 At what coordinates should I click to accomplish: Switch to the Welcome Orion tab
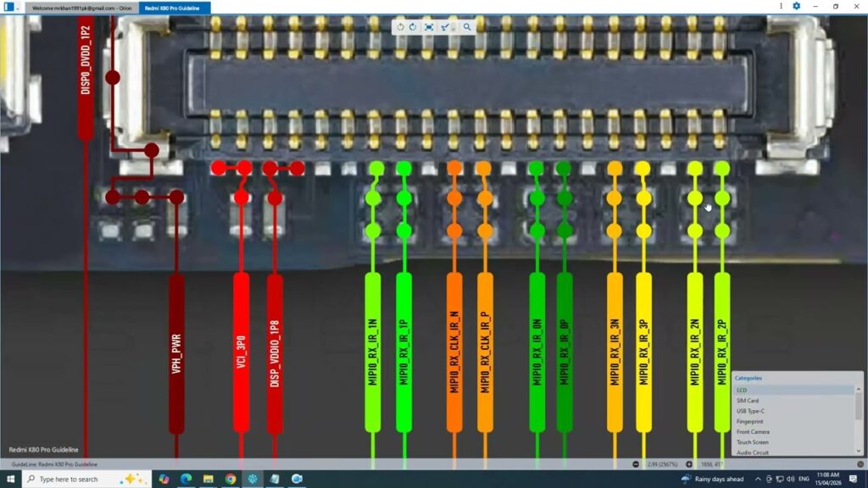point(82,8)
